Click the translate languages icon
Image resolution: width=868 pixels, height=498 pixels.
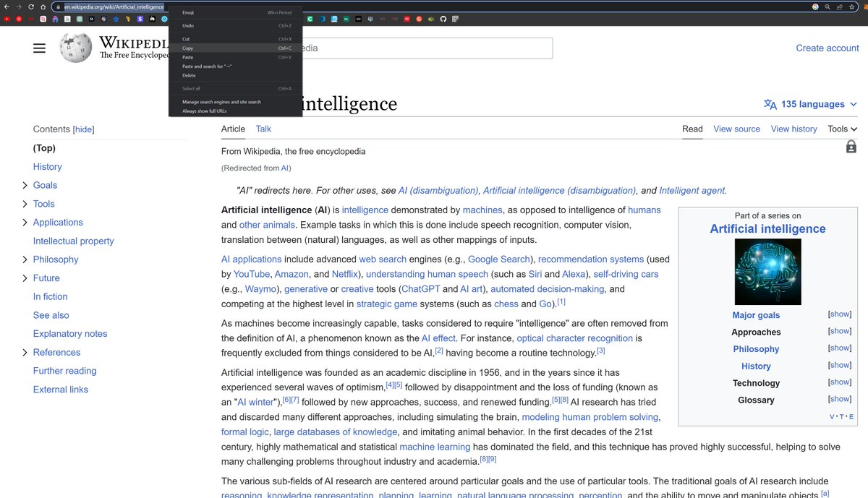pos(770,104)
